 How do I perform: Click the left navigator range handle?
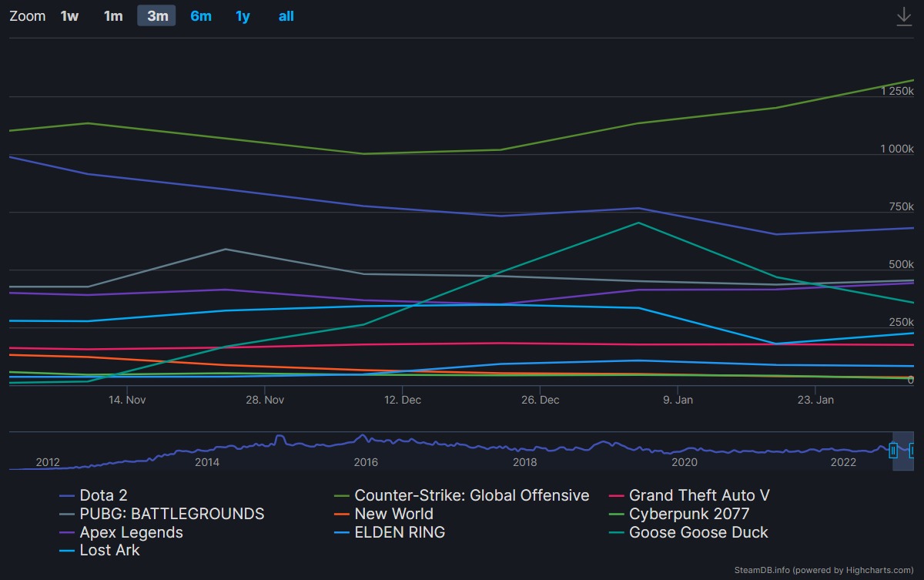[893, 451]
